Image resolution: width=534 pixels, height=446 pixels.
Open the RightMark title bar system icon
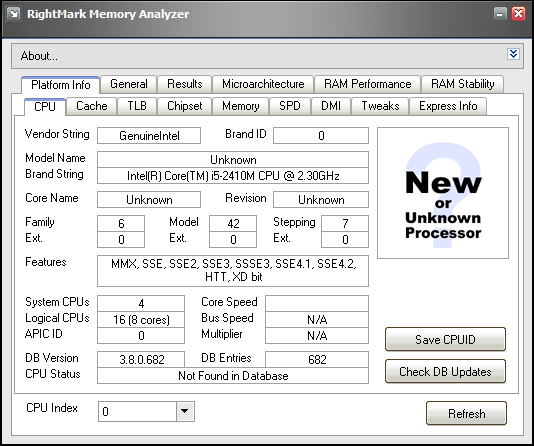tap(14, 14)
